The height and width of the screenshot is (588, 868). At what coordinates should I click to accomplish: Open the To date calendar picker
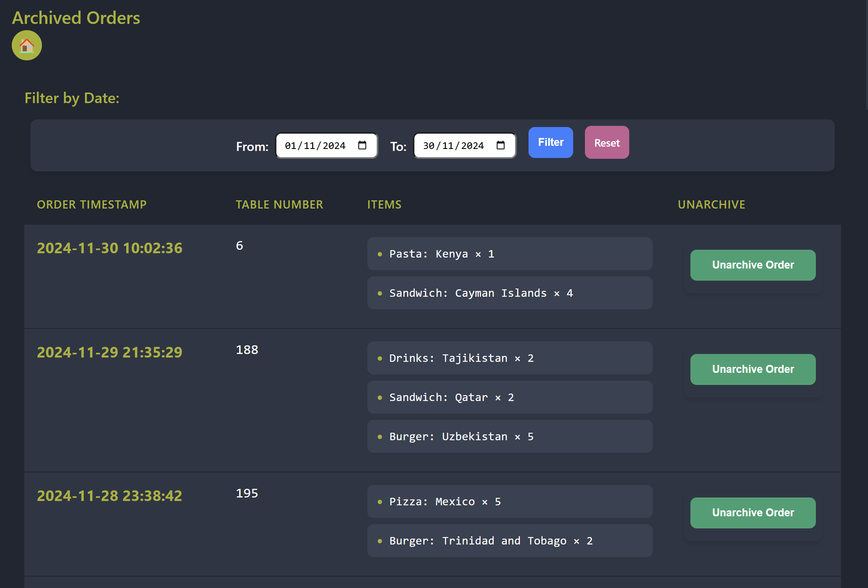click(x=501, y=145)
